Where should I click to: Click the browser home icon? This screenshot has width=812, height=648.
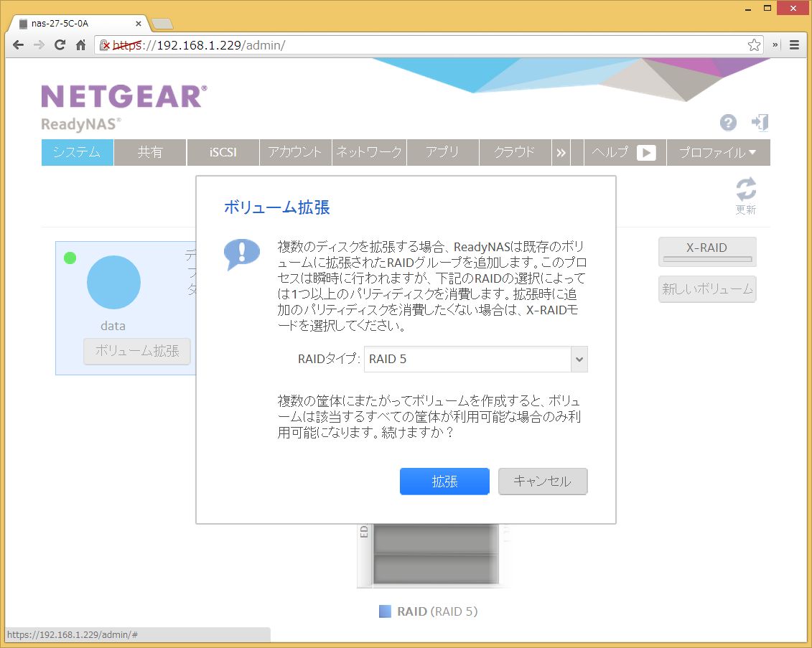pyautogui.click(x=81, y=45)
